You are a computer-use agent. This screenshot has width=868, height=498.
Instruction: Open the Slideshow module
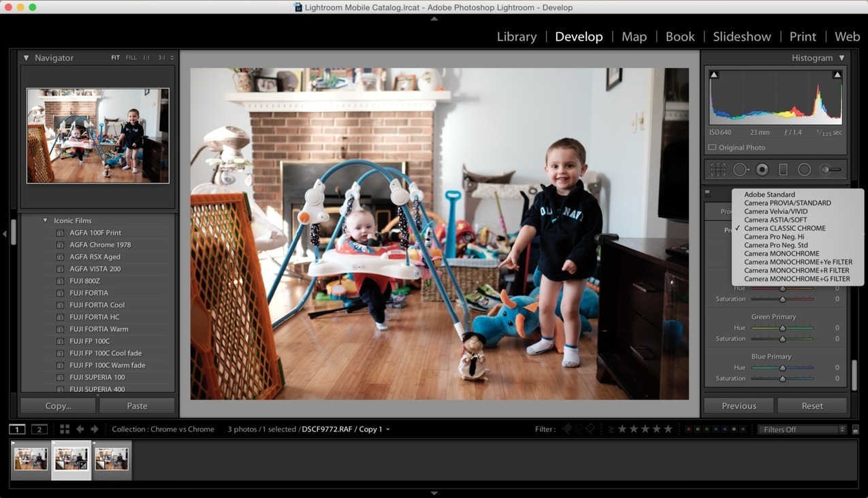click(x=741, y=36)
